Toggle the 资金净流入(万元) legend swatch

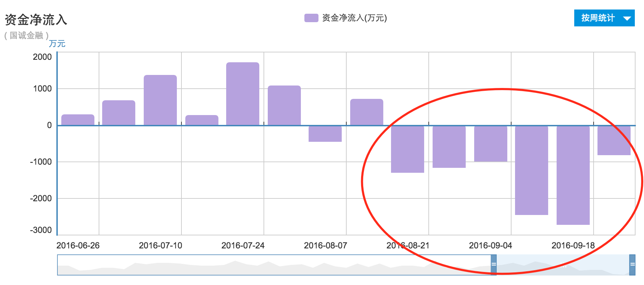pos(311,18)
